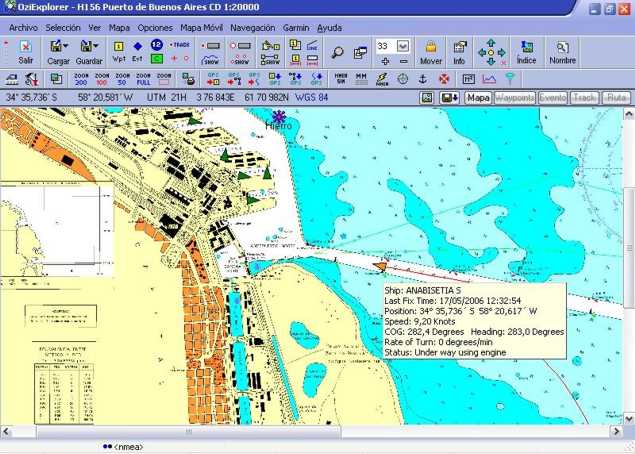Click the pan map right arrow
This screenshot has height=454, width=635.
[x=501, y=53]
